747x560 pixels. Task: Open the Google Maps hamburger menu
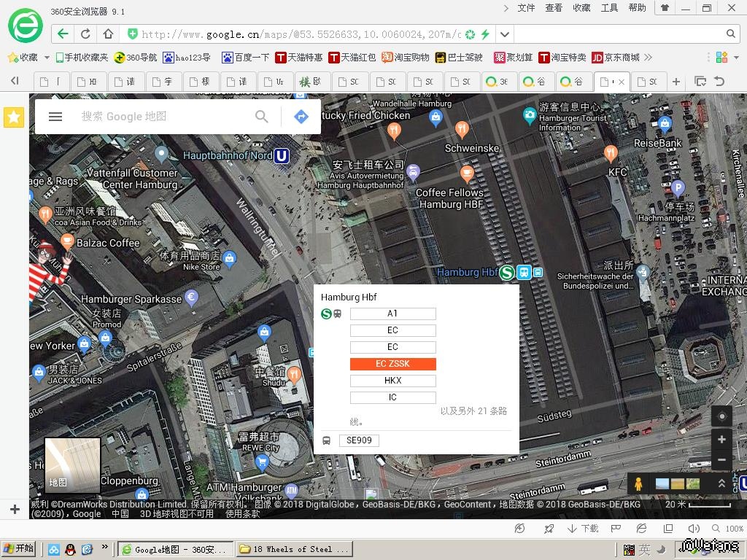coord(55,117)
